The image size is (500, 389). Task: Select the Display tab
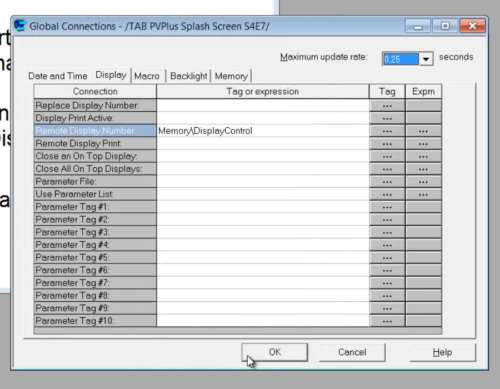tap(111, 75)
